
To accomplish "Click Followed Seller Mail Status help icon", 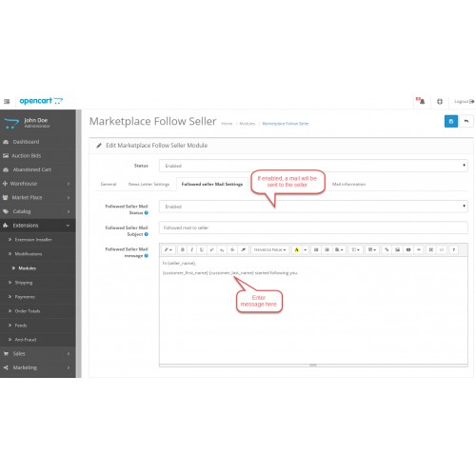I will (147, 213).
